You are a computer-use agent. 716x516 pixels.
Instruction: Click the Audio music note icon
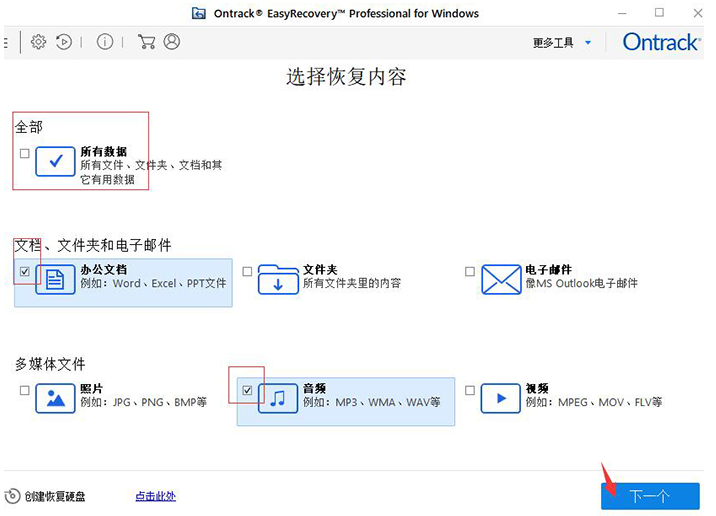(278, 398)
